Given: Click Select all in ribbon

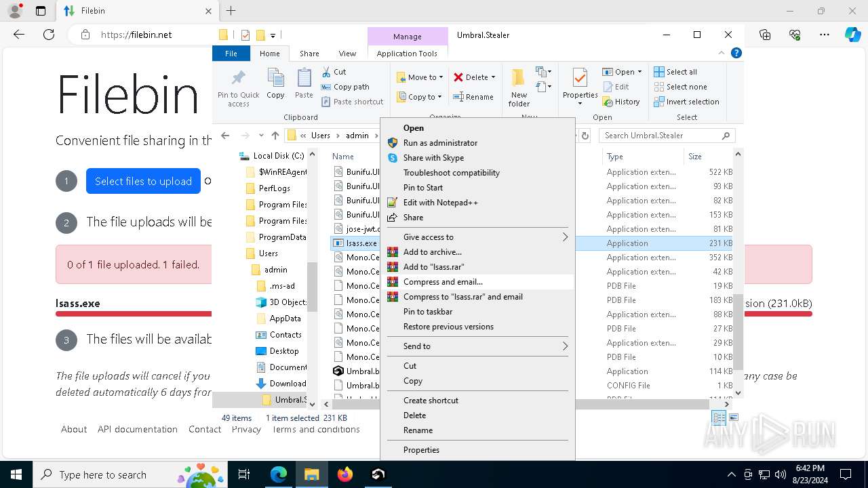Looking at the screenshot, I should pos(675,72).
